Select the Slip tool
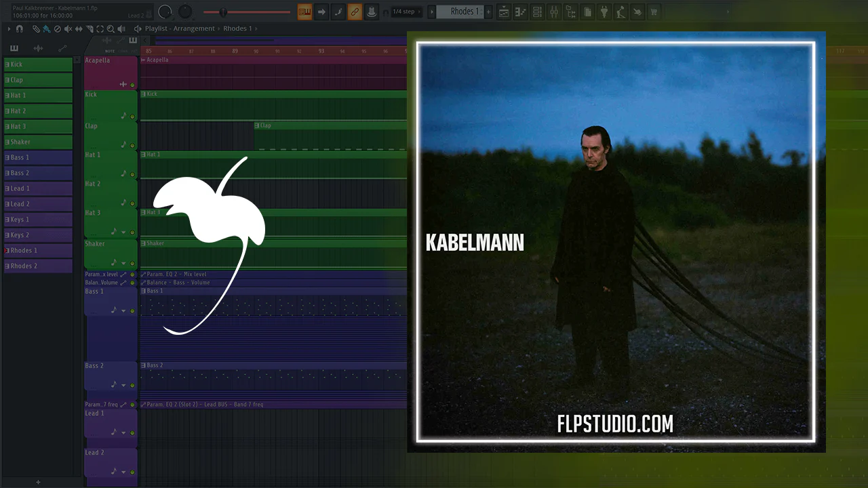868x488 pixels. tap(79, 29)
